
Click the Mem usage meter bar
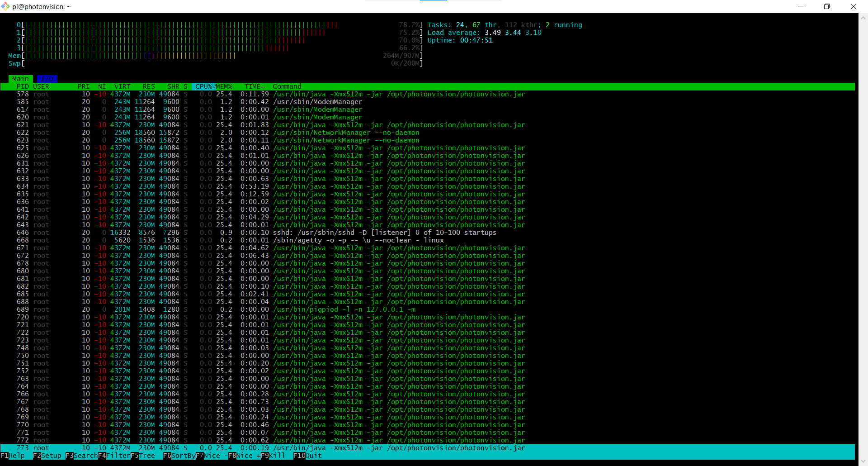point(216,56)
